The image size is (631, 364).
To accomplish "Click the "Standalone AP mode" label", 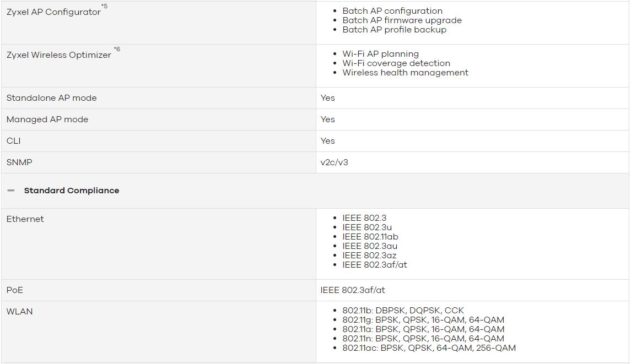I will [51, 98].
